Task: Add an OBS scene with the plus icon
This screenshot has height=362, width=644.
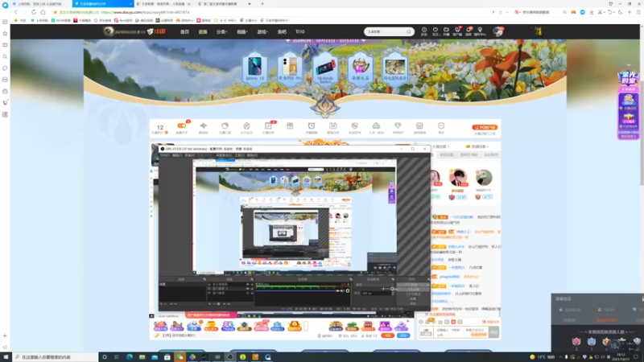Action: 161,304
